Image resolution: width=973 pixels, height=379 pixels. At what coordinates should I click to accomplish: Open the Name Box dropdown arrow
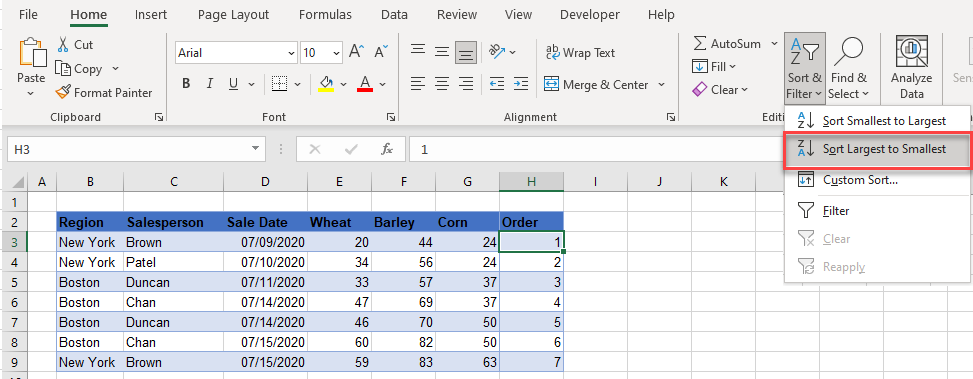255,149
